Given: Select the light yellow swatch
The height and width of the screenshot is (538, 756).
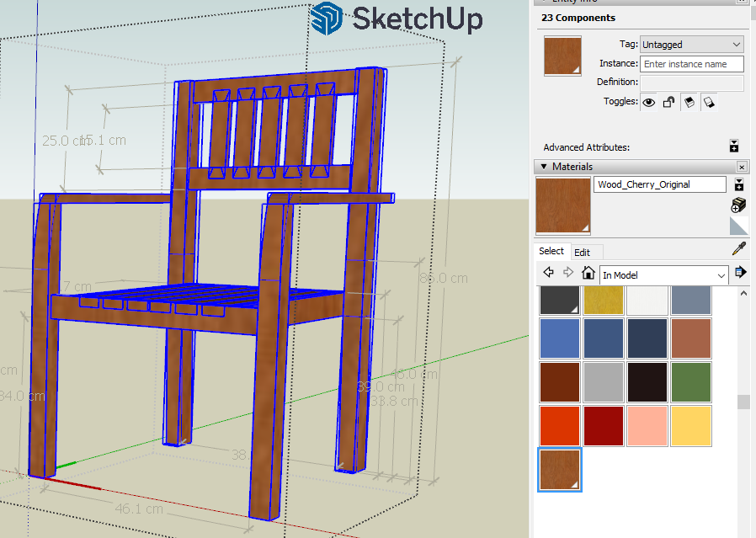Looking at the screenshot, I should point(691,426).
